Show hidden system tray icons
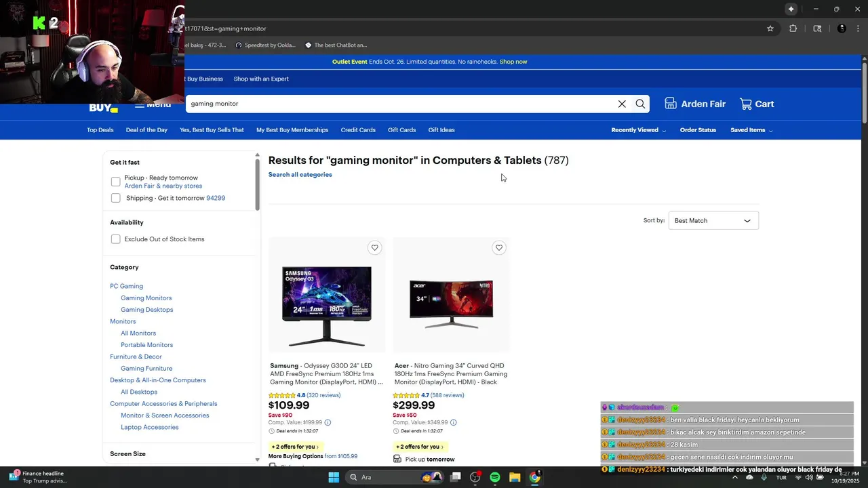Viewport: 868px width, 488px height. pyautogui.click(x=734, y=477)
